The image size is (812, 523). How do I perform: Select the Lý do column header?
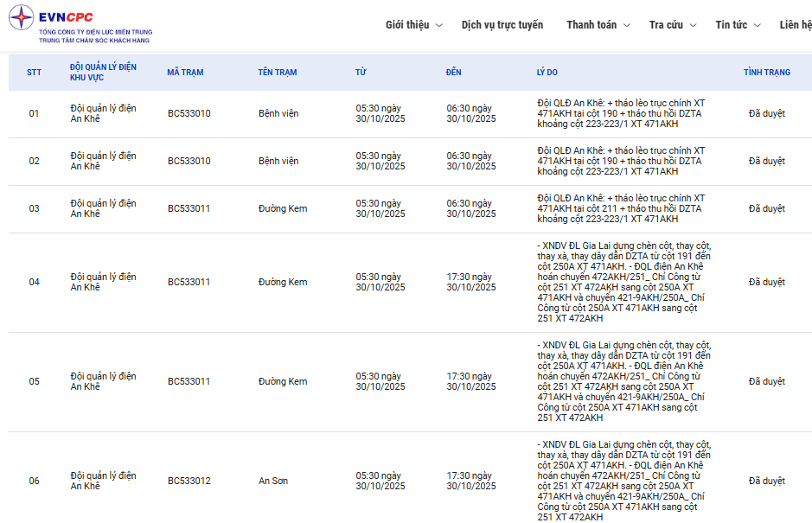tap(547, 73)
